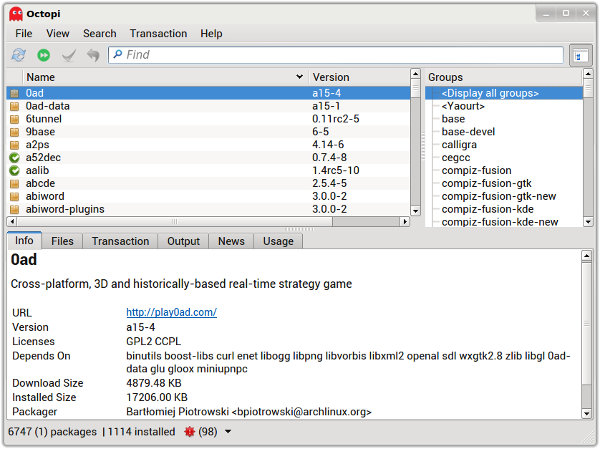Viewport: 600px width, 449px height.
Task: Click the 1114 installed status text
Action: (141, 432)
